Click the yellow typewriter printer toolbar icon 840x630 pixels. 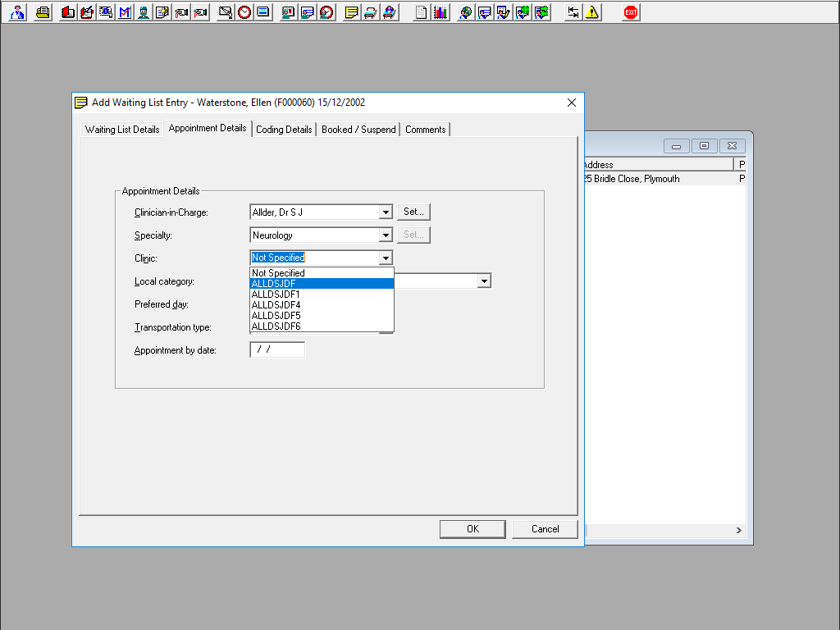(43, 12)
